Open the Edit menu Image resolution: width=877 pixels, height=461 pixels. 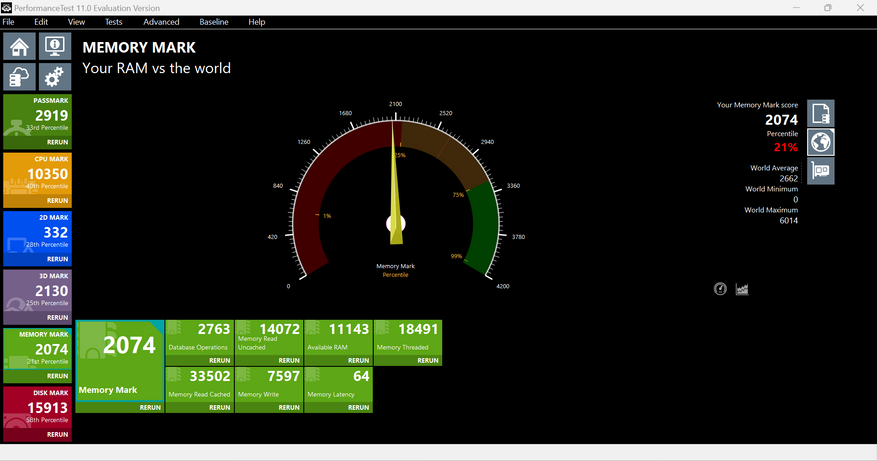tap(41, 22)
